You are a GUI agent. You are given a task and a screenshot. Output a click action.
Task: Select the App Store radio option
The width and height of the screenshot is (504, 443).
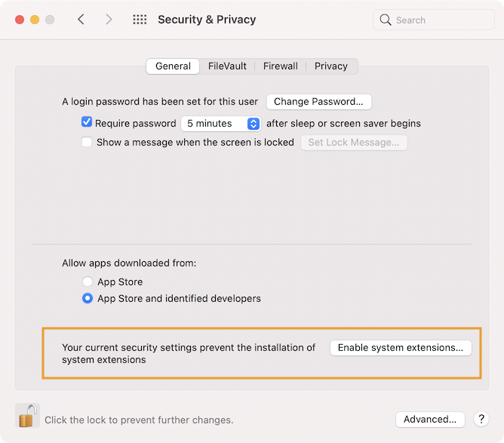tap(88, 281)
